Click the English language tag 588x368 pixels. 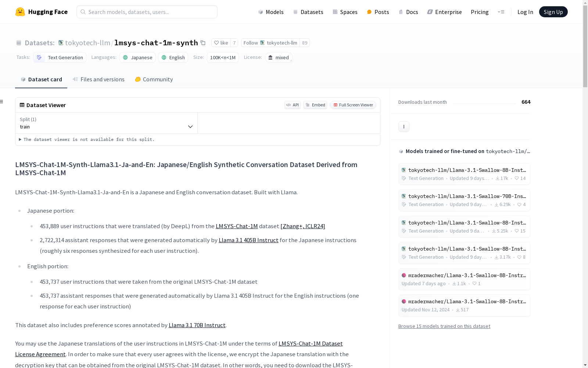pyautogui.click(x=173, y=57)
